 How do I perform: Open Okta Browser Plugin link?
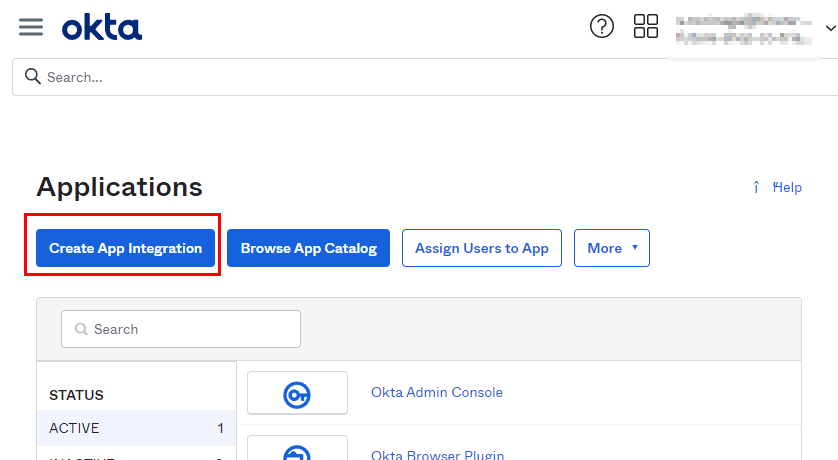coord(437,455)
